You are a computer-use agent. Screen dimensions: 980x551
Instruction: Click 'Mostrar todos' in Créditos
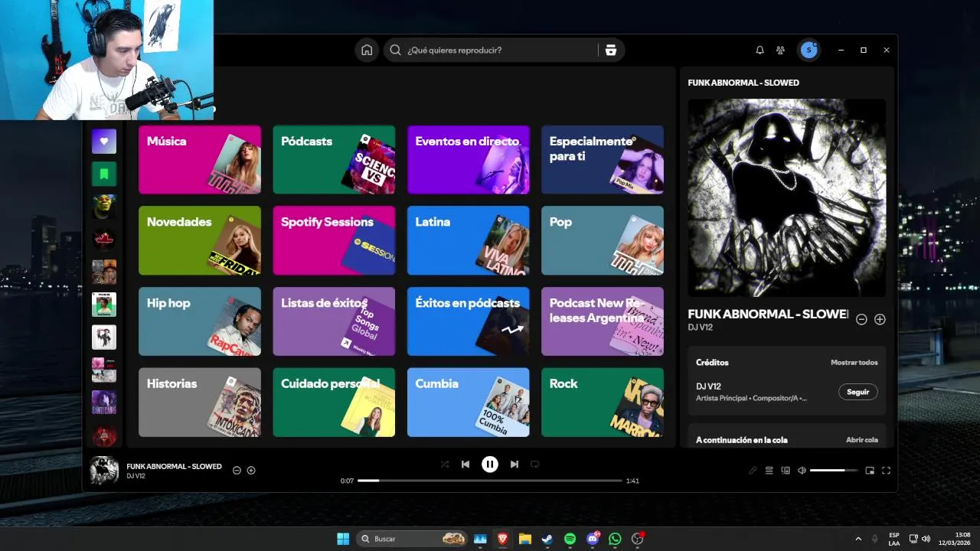point(854,363)
